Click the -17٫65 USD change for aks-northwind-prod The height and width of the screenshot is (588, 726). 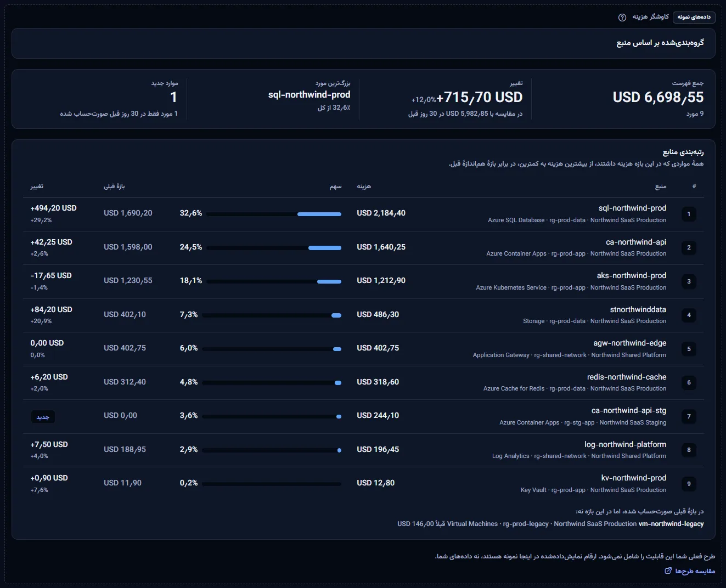(x=51, y=275)
